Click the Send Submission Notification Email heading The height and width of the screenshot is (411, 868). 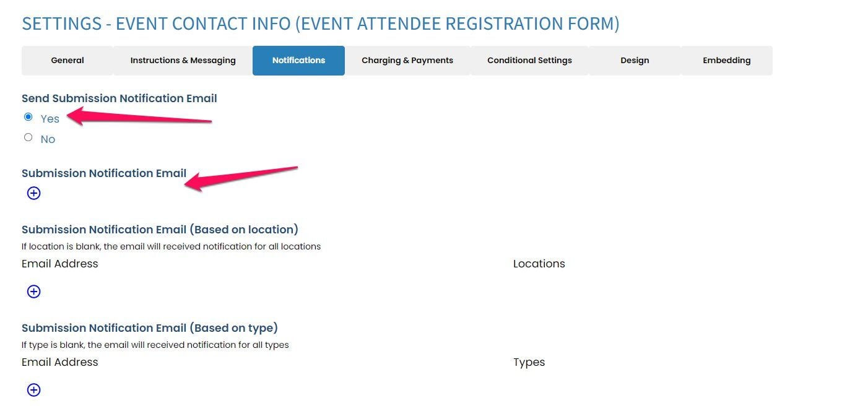pyautogui.click(x=119, y=98)
